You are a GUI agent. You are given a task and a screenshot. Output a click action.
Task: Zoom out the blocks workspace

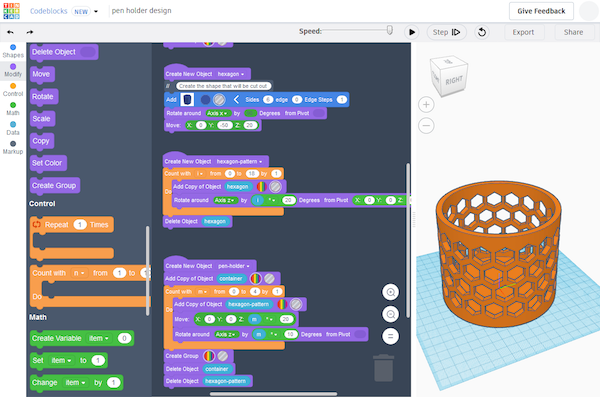click(x=391, y=314)
